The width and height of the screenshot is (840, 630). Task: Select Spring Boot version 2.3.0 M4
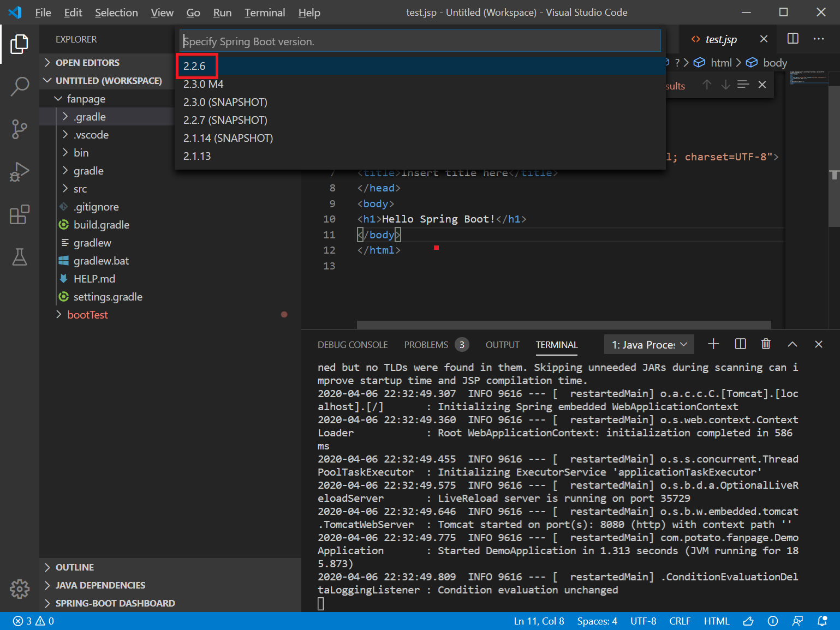420,84
